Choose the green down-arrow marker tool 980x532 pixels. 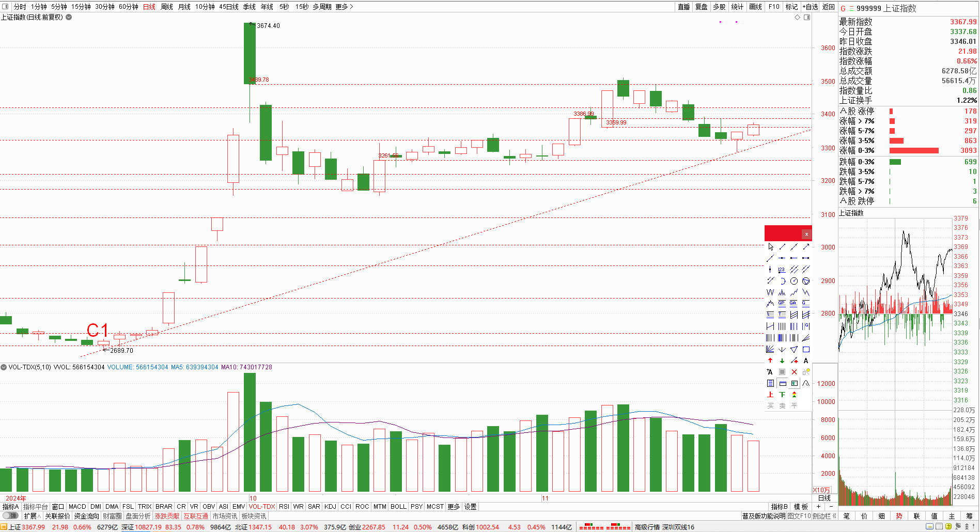point(782,361)
